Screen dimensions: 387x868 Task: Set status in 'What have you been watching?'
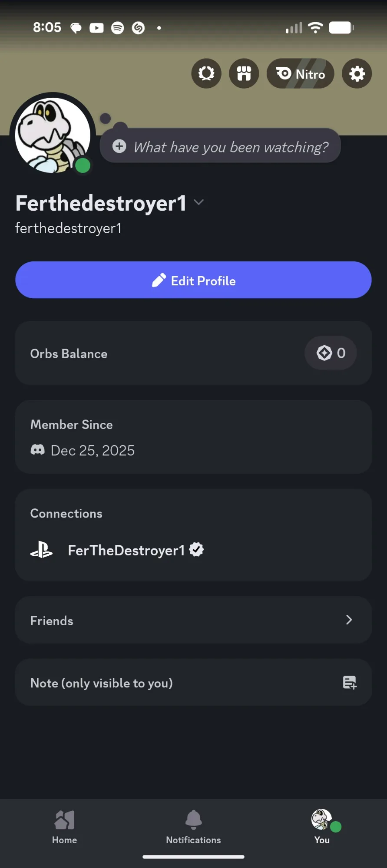231,147
